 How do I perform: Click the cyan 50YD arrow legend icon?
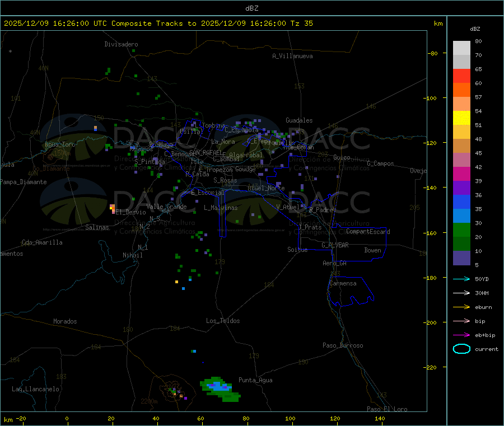click(461, 279)
